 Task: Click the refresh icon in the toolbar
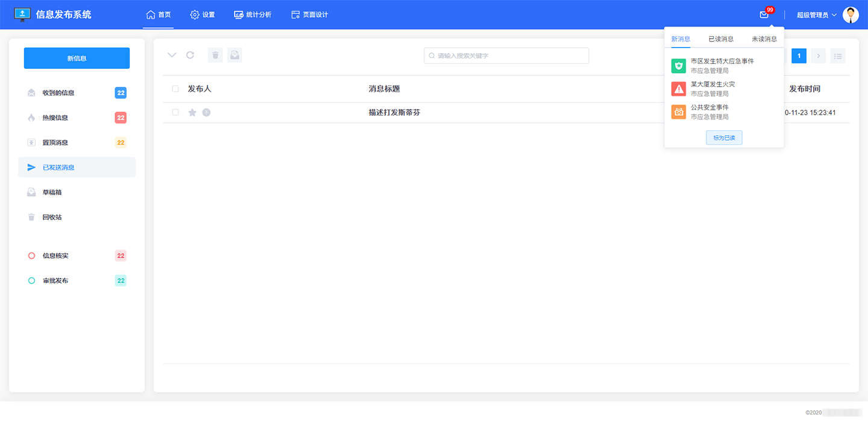(190, 55)
